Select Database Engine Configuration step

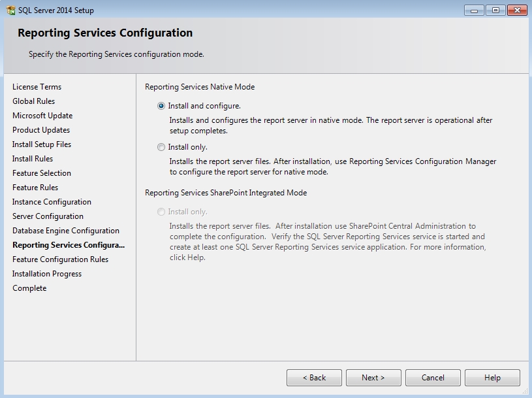tap(66, 231)
